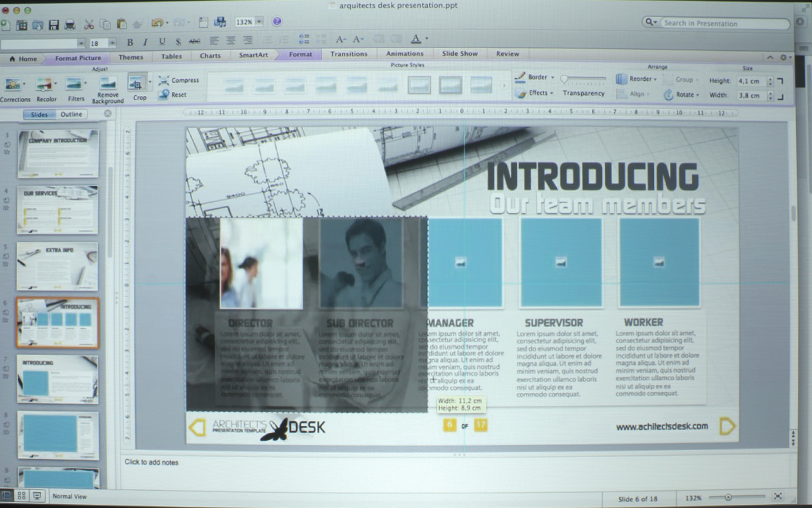Apply Strikethrough ABC formatting
The width and height of the screenshot is (812, 508).
click(194, 41)
